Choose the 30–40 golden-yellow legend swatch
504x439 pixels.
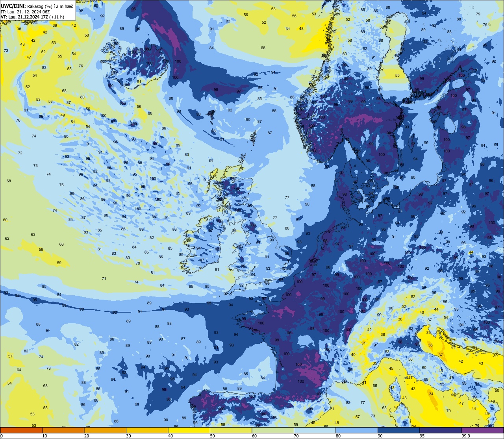147,430
